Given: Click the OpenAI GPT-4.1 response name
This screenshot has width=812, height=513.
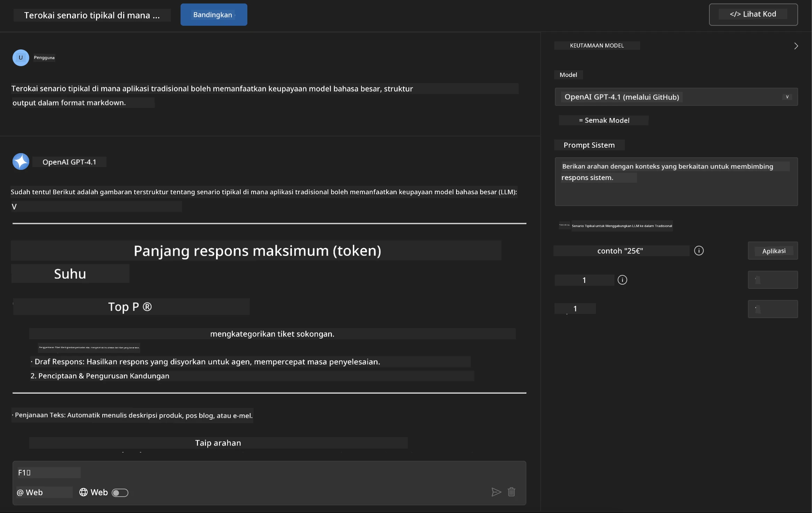Looking at the screenshot, I should (69, 162).
